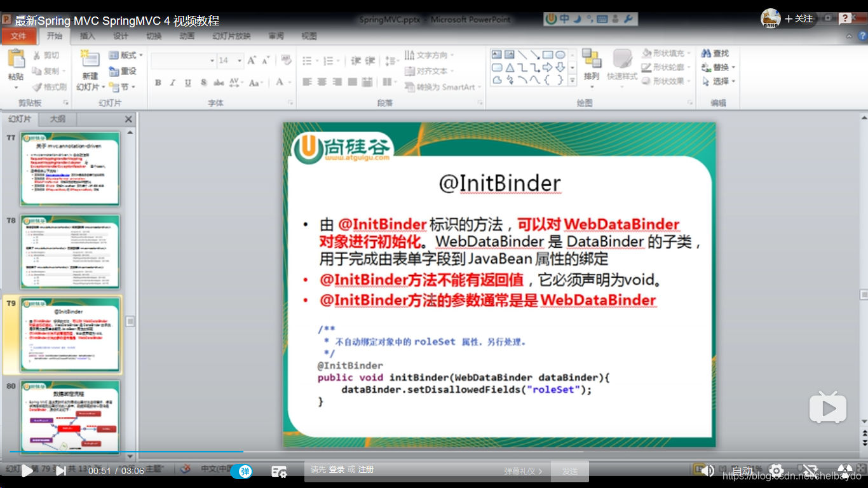
Task: Switch to the Design (设计) tab
Action: [121, 36]
